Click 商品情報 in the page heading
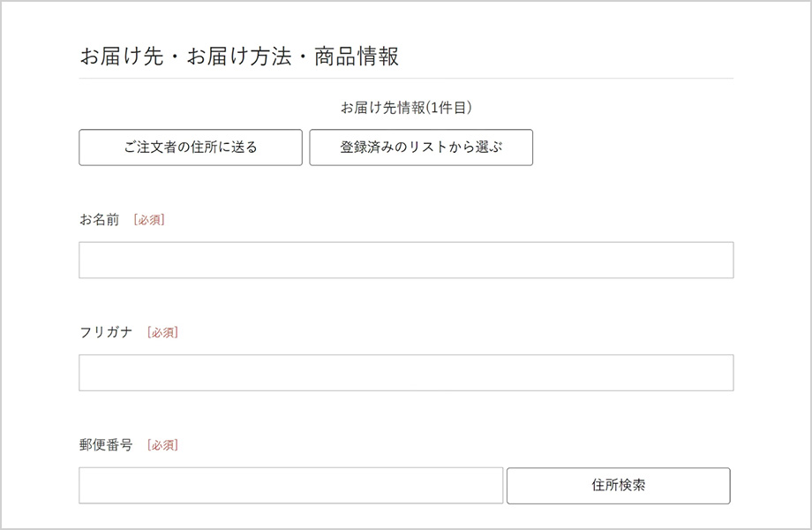The image size is (812, 530). (x=357, y=56)
